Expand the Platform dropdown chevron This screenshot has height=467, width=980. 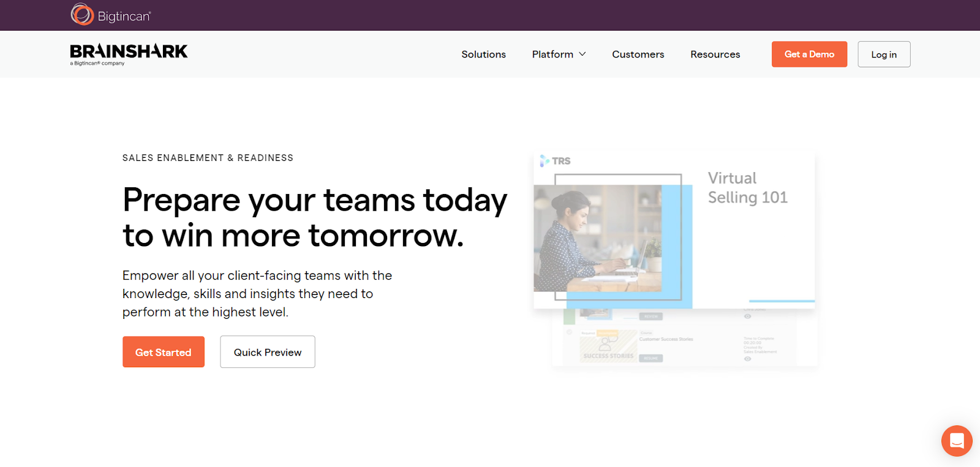(582, 54)
